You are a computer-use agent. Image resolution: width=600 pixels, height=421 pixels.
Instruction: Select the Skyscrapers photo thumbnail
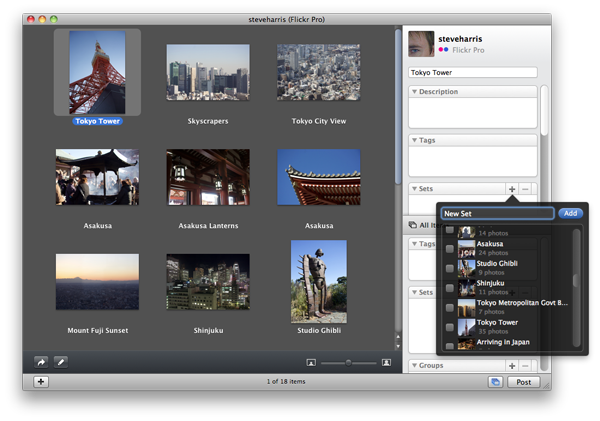click(x=208, y=72)
